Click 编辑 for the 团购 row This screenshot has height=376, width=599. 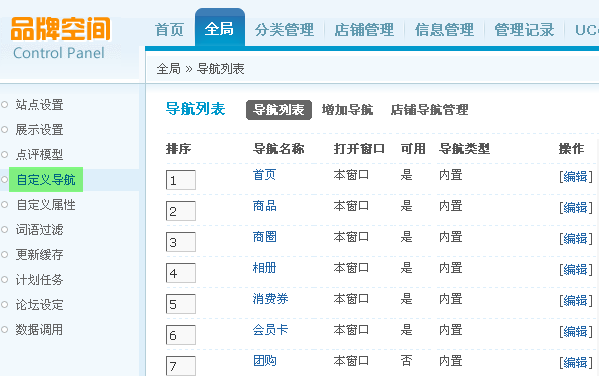(x=576, y=362)
